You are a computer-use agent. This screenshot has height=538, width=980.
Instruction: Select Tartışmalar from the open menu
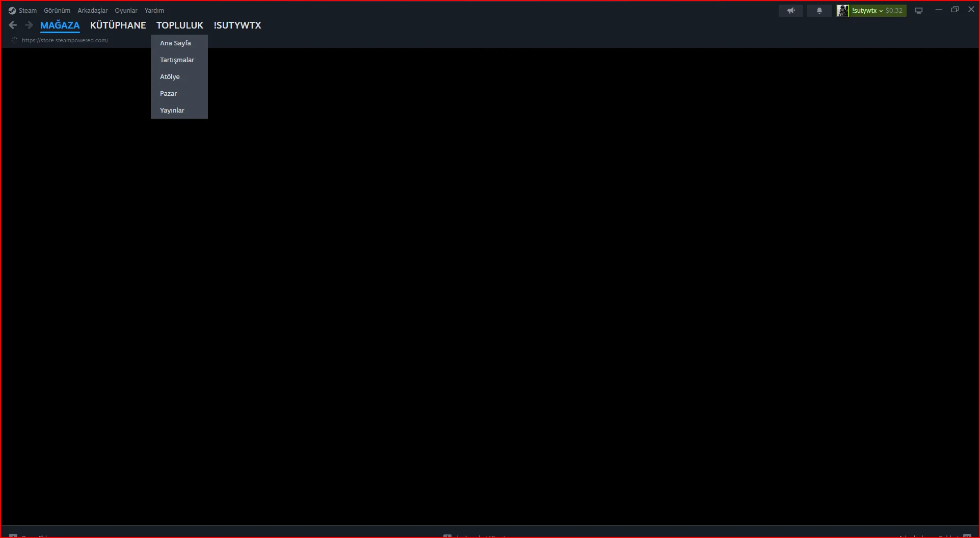(x=177, y=60)
